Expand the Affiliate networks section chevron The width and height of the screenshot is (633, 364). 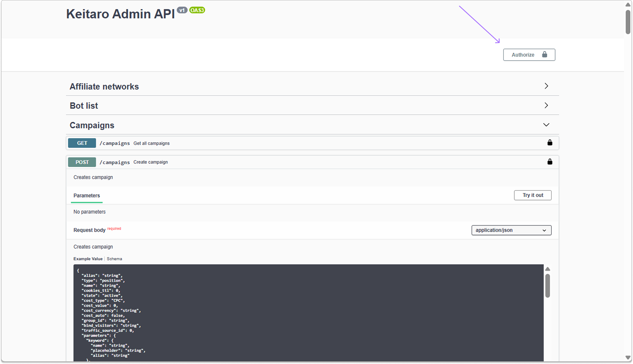click(x=546, y=86)
